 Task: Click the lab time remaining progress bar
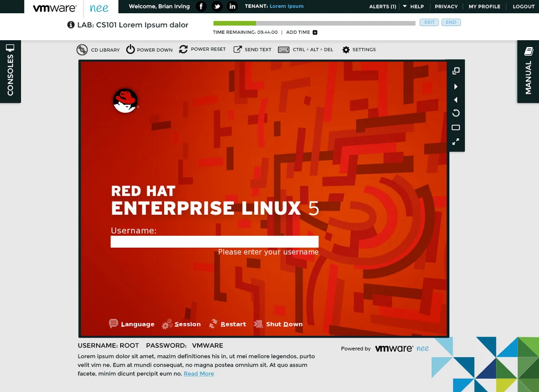point(314,23)
